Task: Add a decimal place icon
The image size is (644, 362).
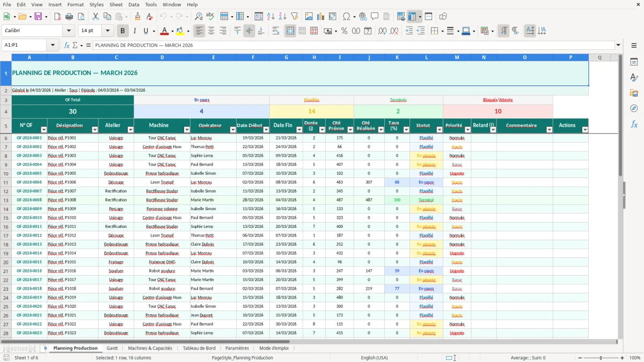Action: (383, 31)
